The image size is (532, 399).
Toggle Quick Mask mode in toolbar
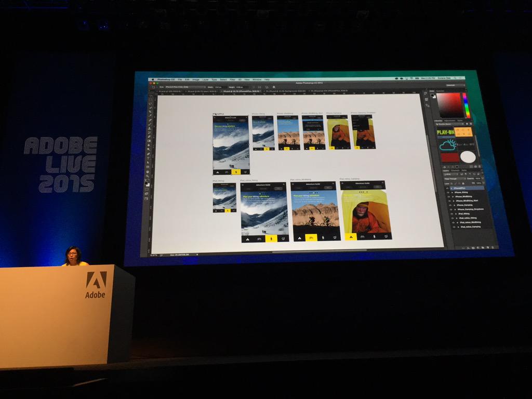(147, 189)
